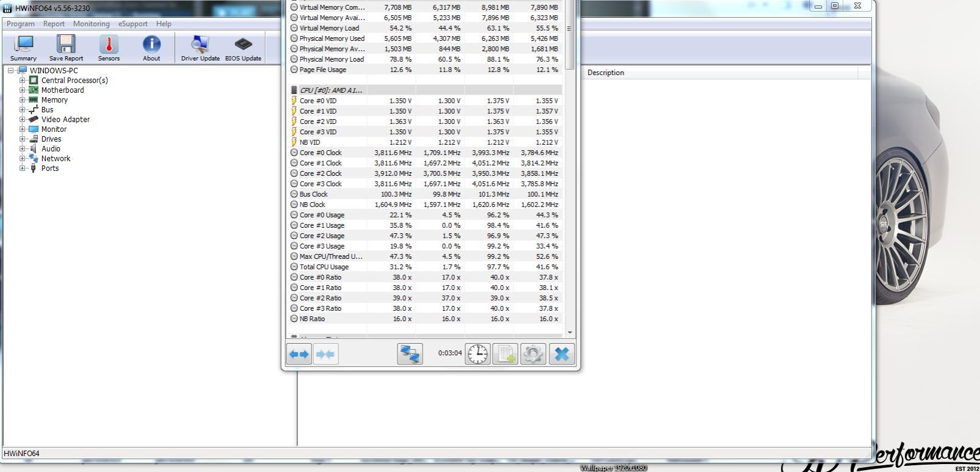
Task: Select the NB Ratio row
Action: 426,319
